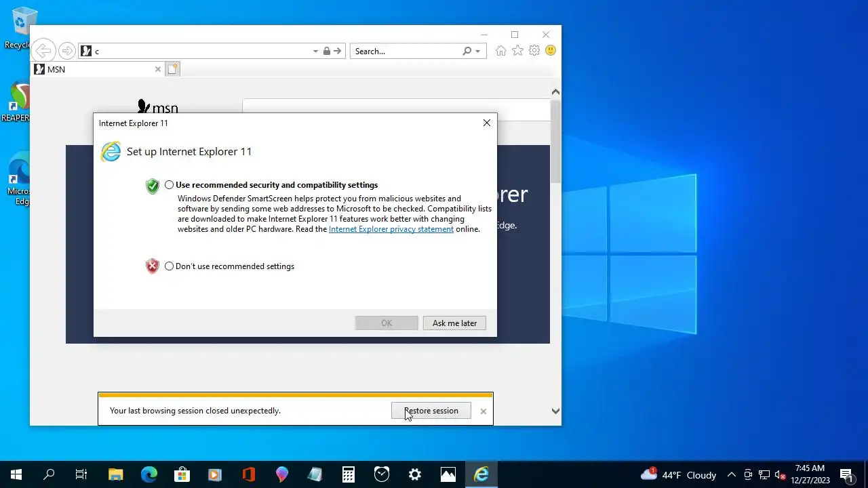
Task: Maximize the Internet Explorer window
Action: click(x=515, y=35)
